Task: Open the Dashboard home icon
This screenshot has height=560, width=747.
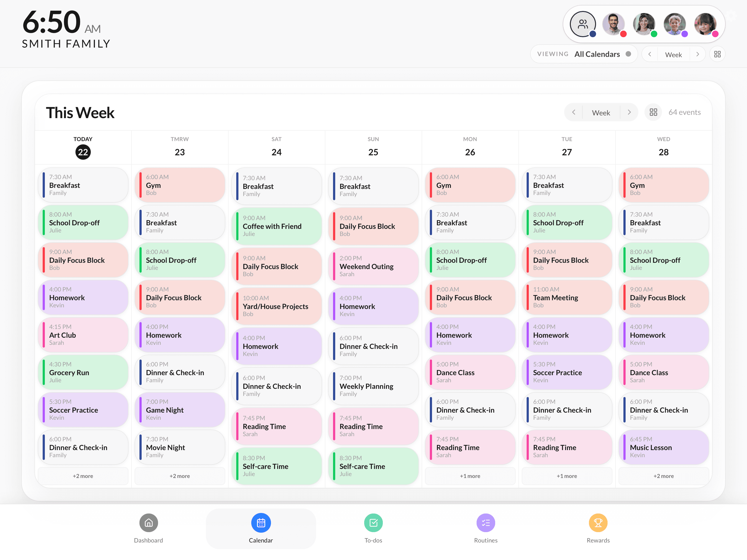Action: [148, 523]
